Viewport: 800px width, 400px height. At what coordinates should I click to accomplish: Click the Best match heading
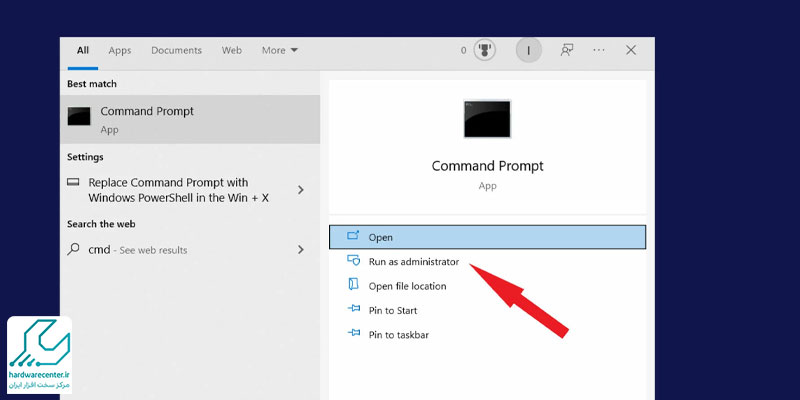[x=92, y=84]
